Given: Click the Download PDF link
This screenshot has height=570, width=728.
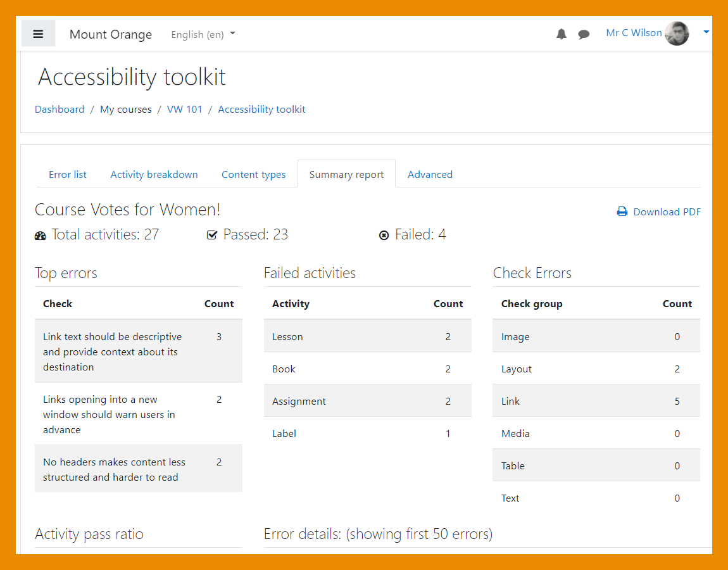Looking at the screenshot, I should pos(667,212).
